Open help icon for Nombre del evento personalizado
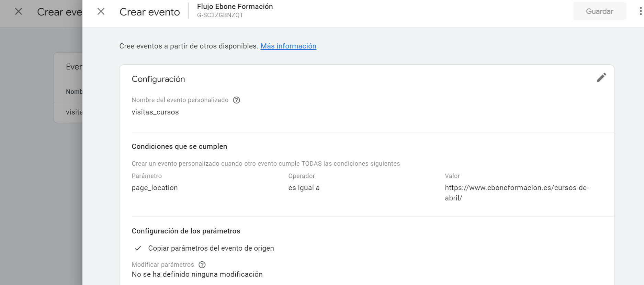644x285 pixels. (236, 100)
